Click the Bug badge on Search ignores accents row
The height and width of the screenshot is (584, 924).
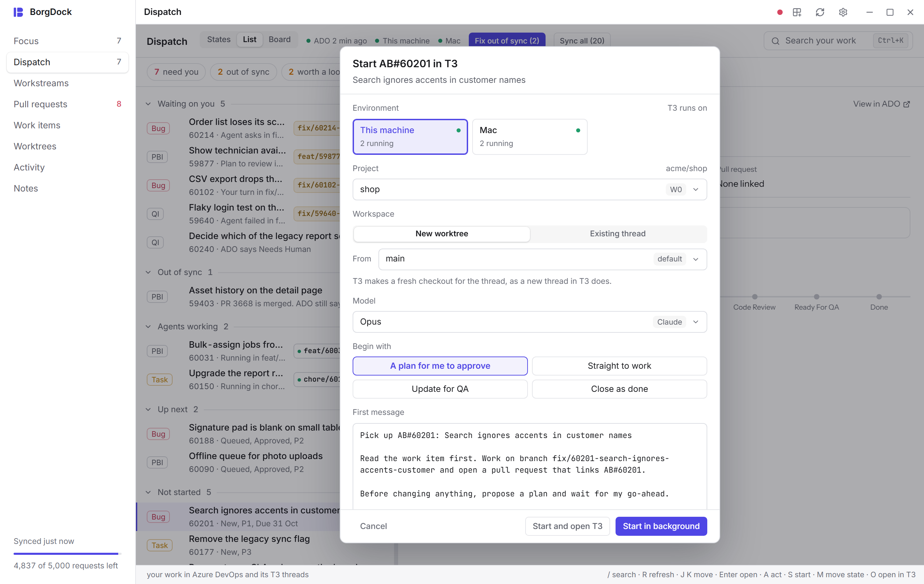(x=158, y=516)
